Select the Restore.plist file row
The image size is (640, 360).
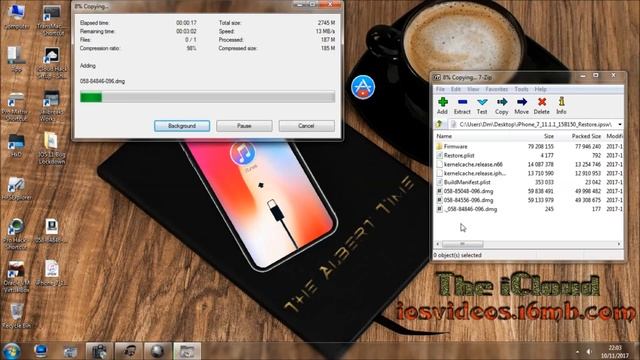point(529,155)
